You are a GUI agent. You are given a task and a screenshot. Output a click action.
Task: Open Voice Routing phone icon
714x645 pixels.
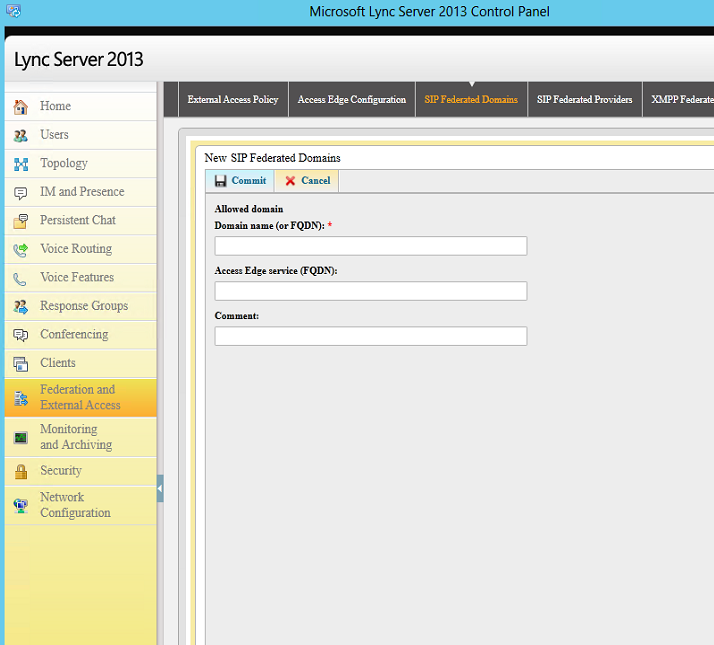point(20,250)
